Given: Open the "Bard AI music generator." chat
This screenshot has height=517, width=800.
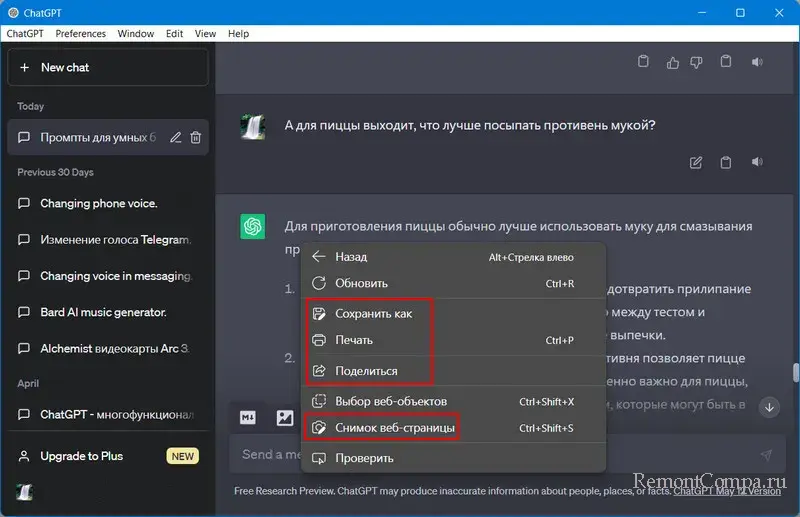Looking at the screenshot, I should 103,313.
